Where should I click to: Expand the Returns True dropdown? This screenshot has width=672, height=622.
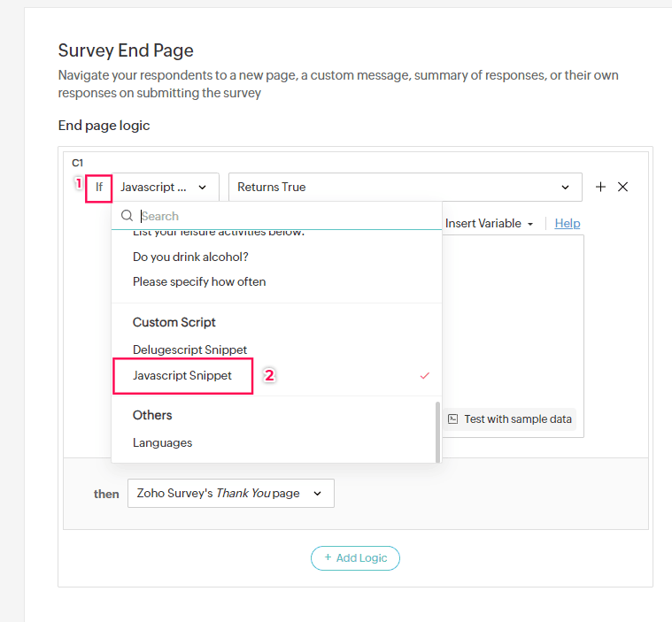[x=405, y=187]
